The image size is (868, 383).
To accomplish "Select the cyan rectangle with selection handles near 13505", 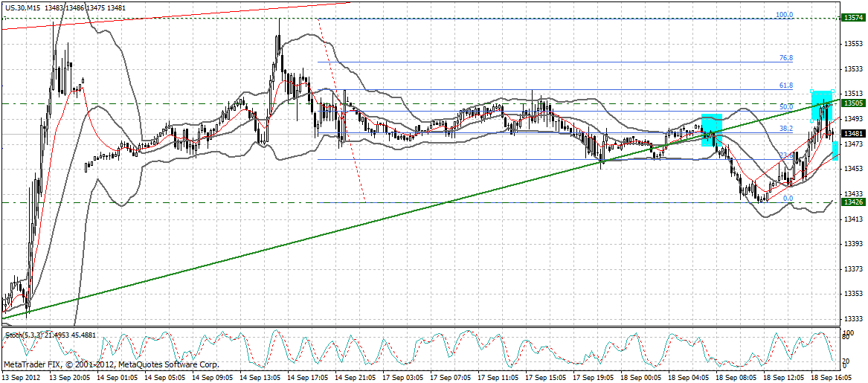I will [x=822, y=106].
